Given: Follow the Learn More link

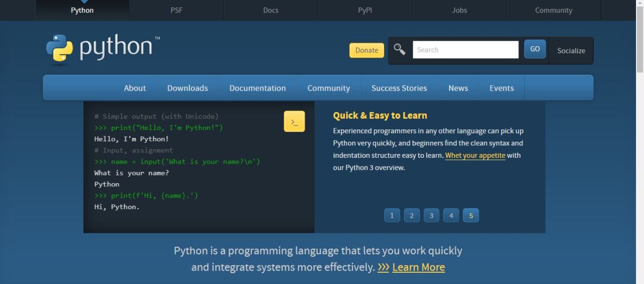Looking at the screenshot, I should tap(419, 267).
